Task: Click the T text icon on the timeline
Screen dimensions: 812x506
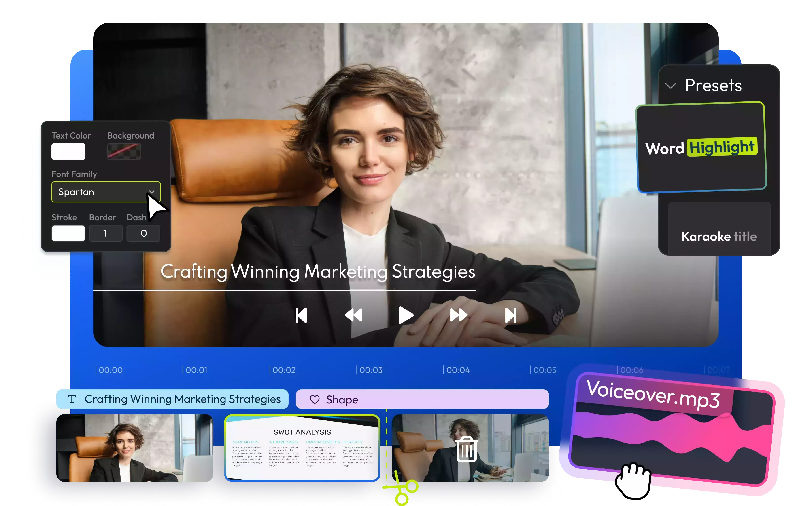Action: point(72,399)
